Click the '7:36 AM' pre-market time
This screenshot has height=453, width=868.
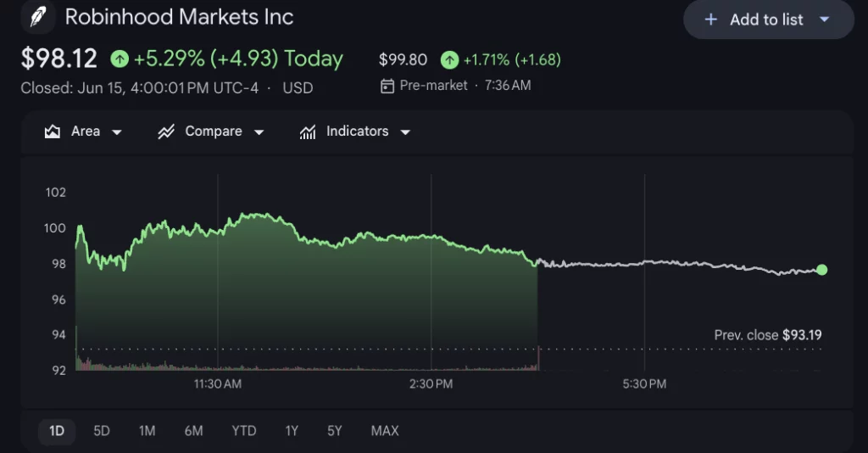508,86
